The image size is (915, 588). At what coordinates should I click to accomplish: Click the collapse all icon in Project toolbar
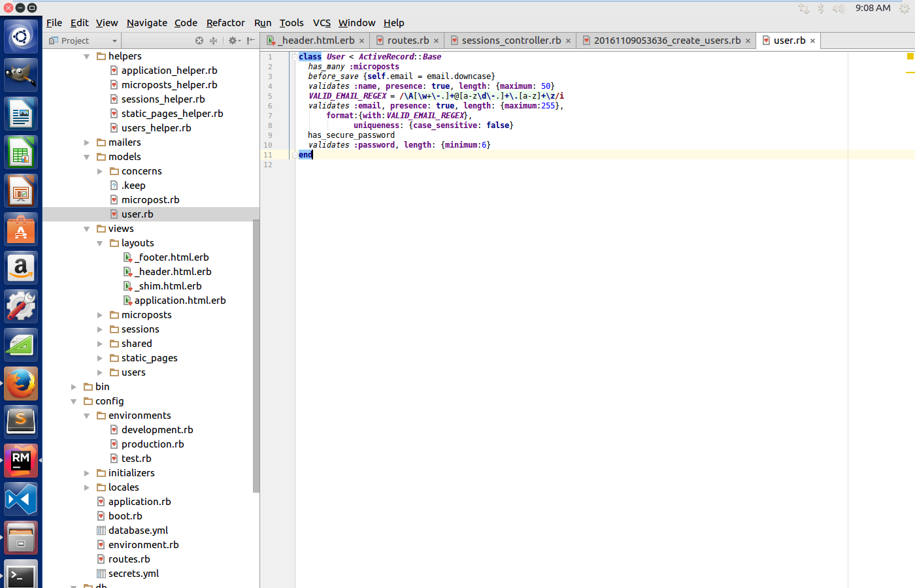pyautogui.click(x=213, y=41)
